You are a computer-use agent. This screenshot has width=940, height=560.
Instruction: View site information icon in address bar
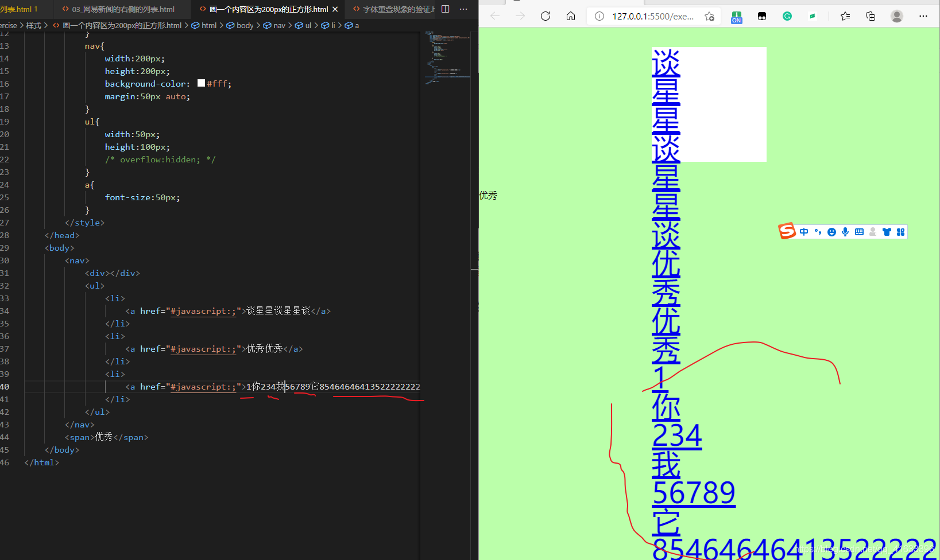[599, 16]
